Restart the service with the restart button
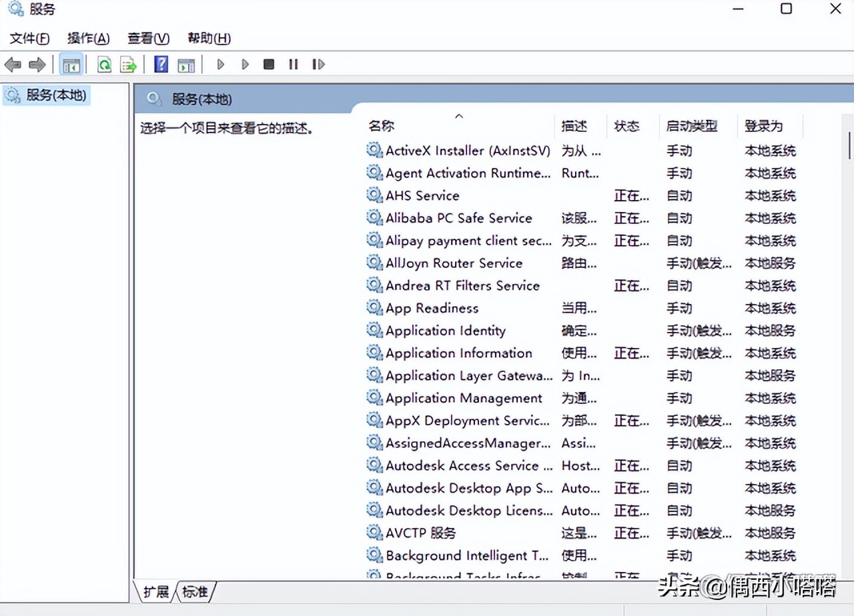854x616 pixels. coord(318,64)
